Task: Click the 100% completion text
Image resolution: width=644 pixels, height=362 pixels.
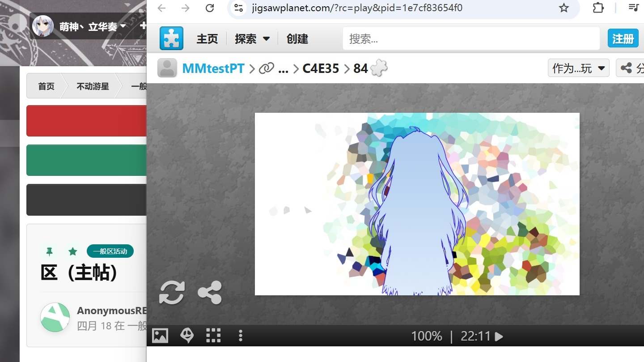Action: 427,336
